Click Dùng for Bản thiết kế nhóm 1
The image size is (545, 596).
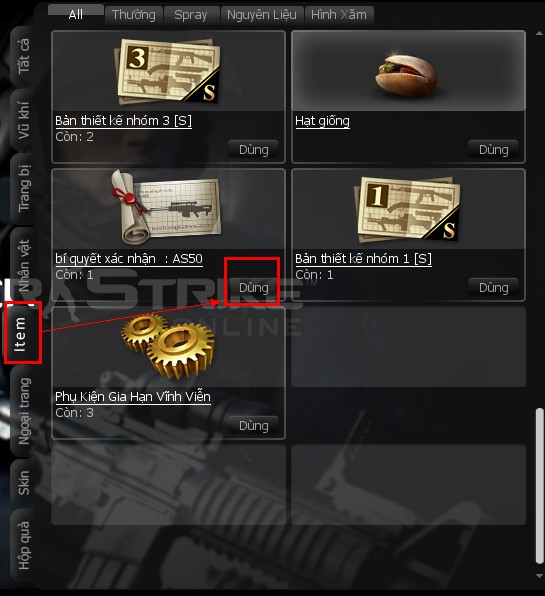coord(493,287)
